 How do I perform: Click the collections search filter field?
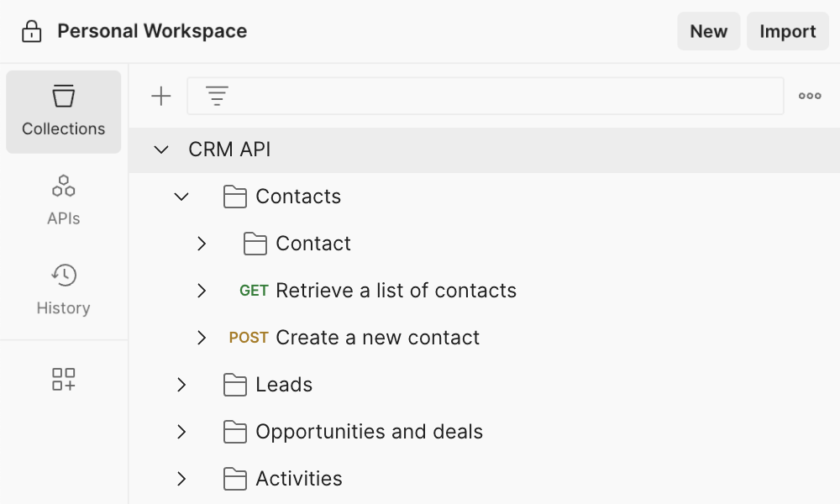[504, 96]
